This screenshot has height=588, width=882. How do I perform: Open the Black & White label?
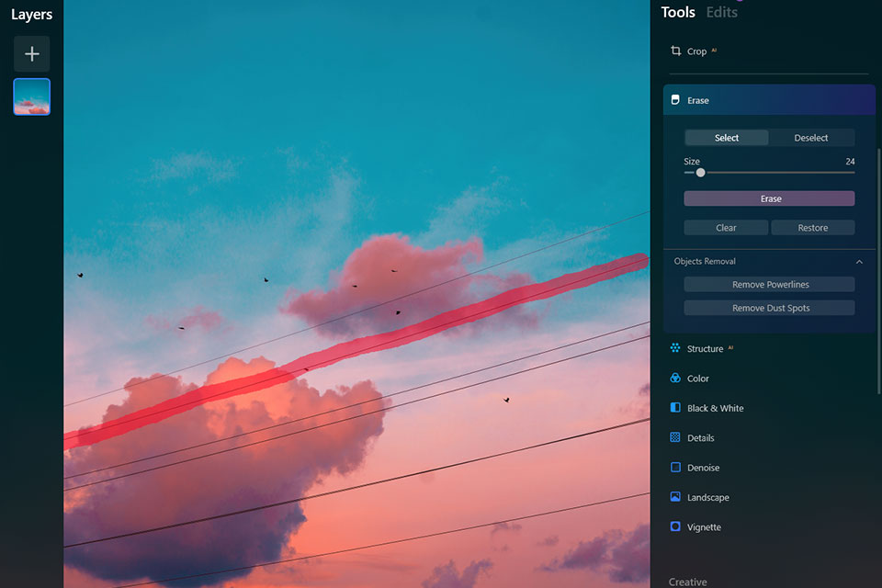[715, 409]
